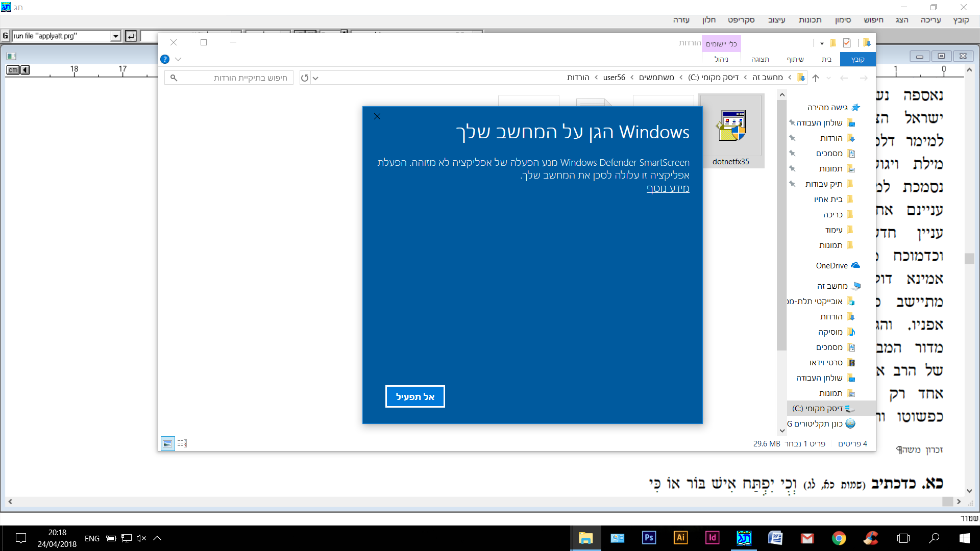The height and width of the screenshot is (551, 980).
Task: Open Illustrator from the taskbar
Action: (x=680, y=538)
